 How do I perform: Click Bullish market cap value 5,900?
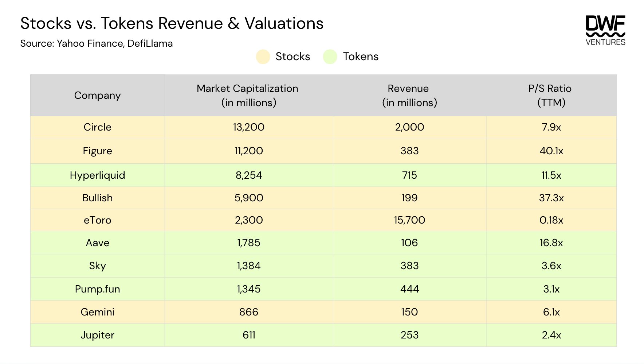249,198
